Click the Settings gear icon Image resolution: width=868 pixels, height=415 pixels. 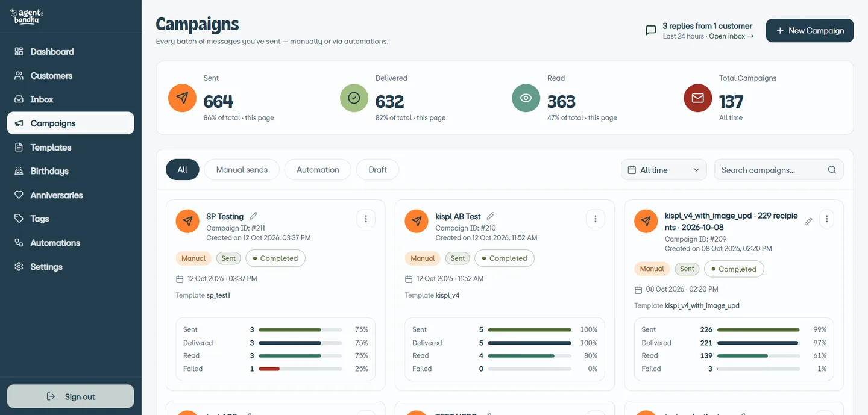[x=19, y=267]
